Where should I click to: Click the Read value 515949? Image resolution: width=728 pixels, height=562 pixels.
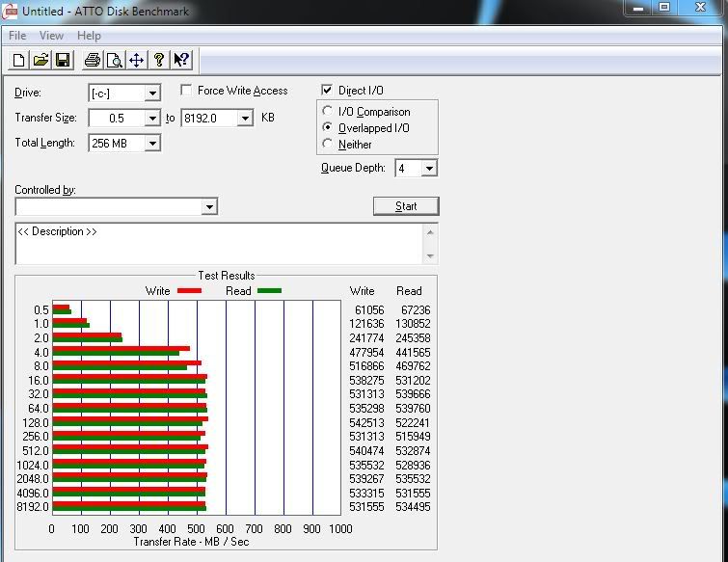[413, 437]
